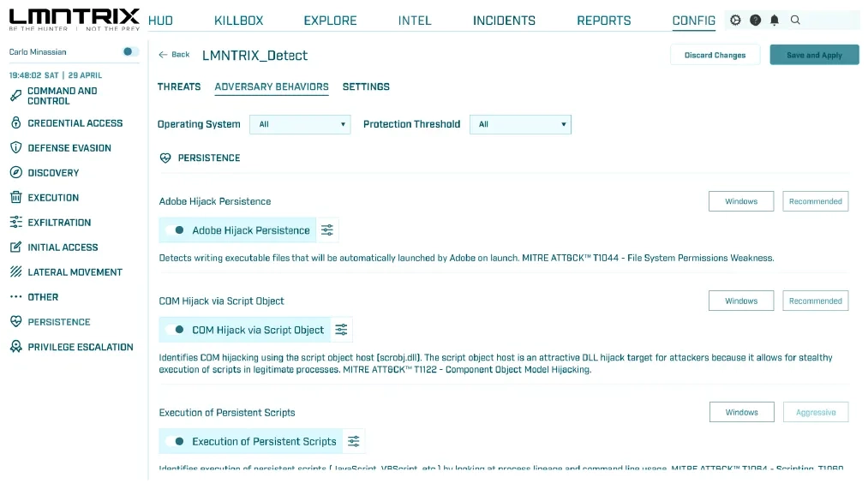This screenshot has height=489, width=868.
Task: Go to INITIAL ACCESS category
Action: (x=63, y=247)
